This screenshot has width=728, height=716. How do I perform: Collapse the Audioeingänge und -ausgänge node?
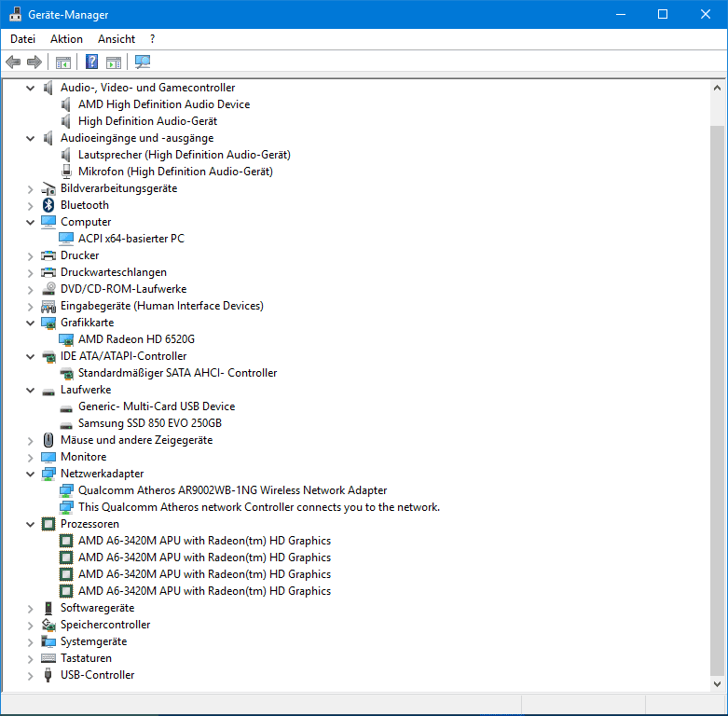(x=30, y=138)
